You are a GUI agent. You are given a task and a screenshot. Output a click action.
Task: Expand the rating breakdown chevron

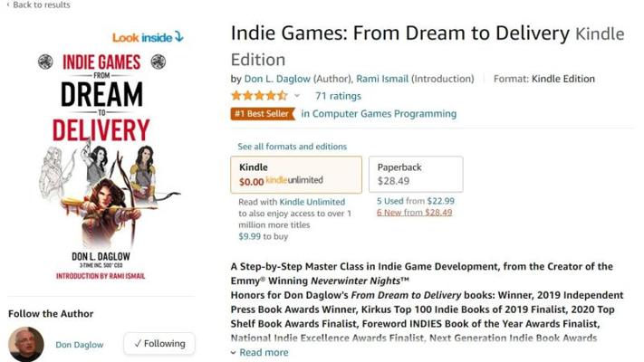pos(297,96)
